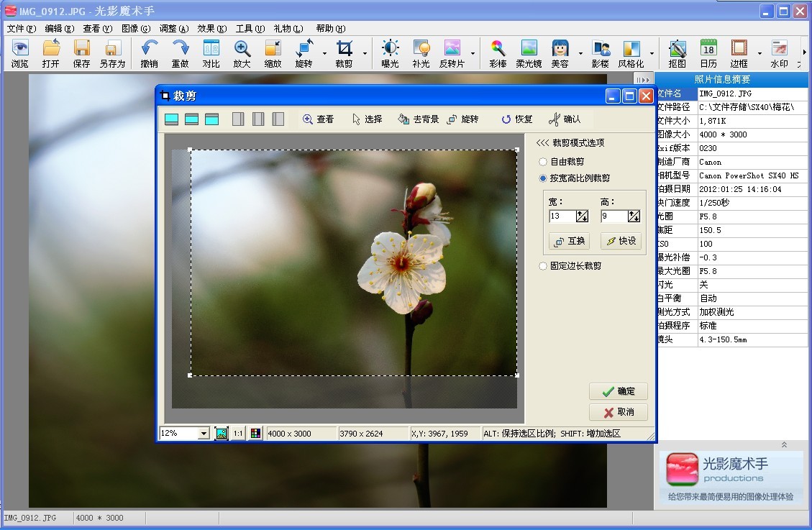Select 按宽高比例裁剪 radio option
The width and height of the screenshot is (812, 530).
tap(543, 178)
